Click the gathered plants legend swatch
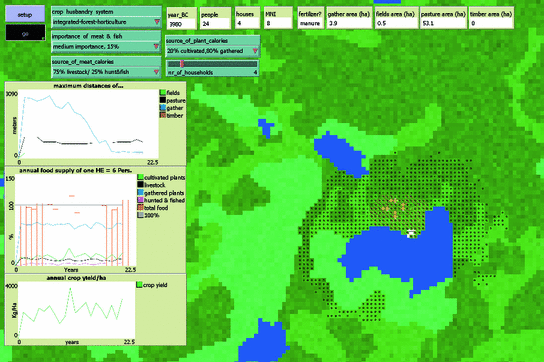544x362 pixels. pos(141,193)
